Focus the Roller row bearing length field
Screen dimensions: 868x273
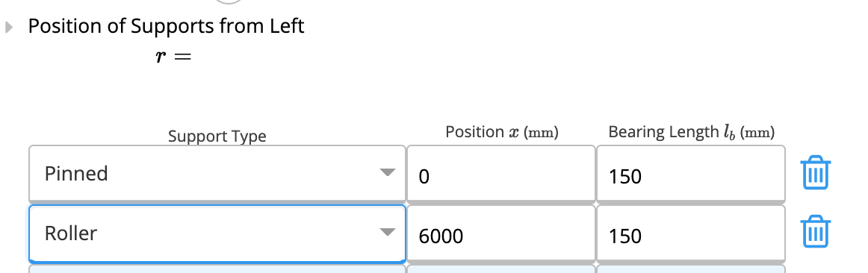[x=691, y=233]
